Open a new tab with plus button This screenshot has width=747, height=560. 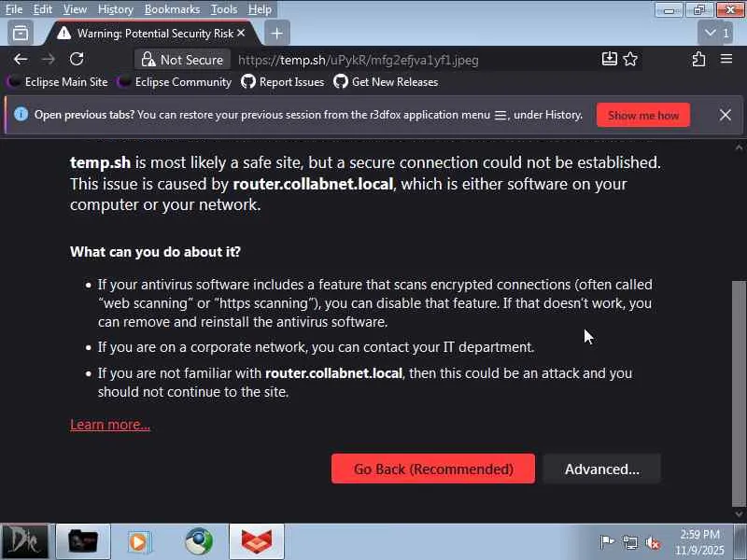click(x=276, y=34)
